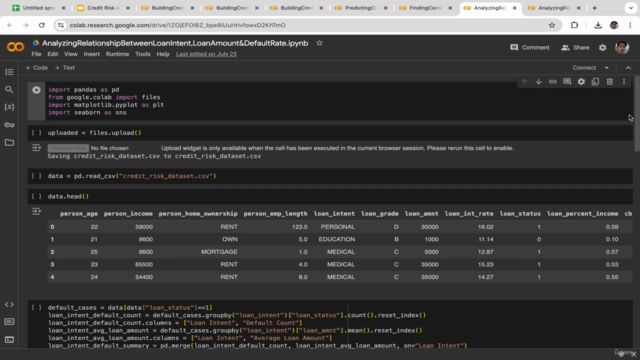The width and height of the screenshot is (640, 360).
Task: Click the Connect button
Action: (x=584, y=68)
